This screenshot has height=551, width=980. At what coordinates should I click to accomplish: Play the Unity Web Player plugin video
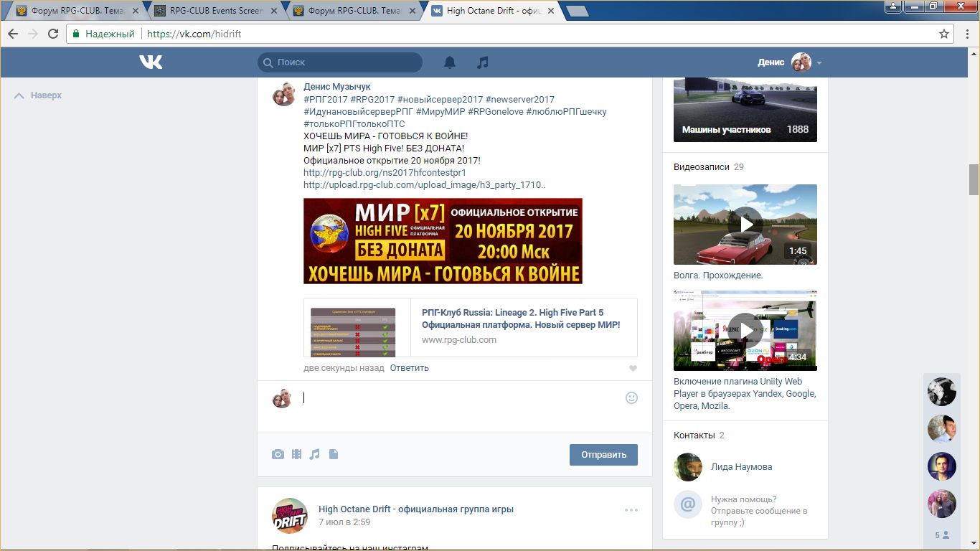click(745, 331)
